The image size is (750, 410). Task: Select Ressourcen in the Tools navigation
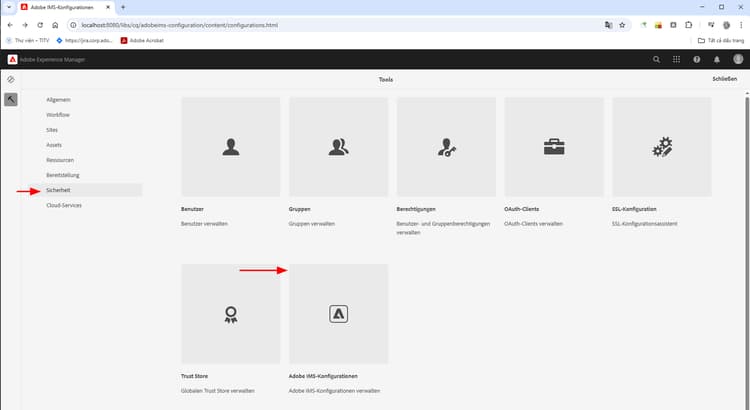[60, 160]
